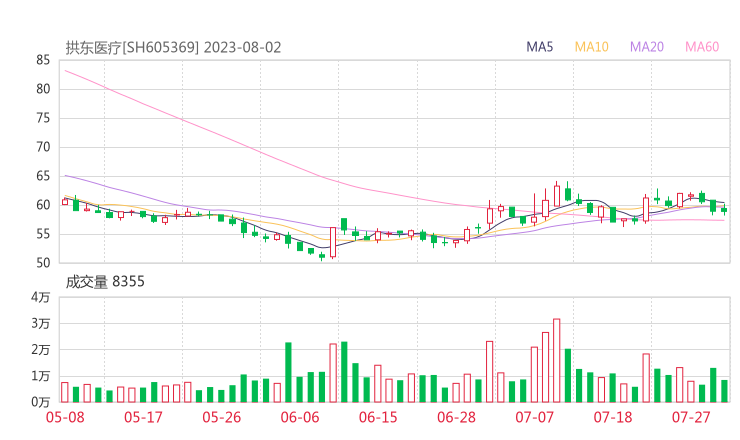Click the first red volume bar above 05-08
740x440 pixels.
65,392
